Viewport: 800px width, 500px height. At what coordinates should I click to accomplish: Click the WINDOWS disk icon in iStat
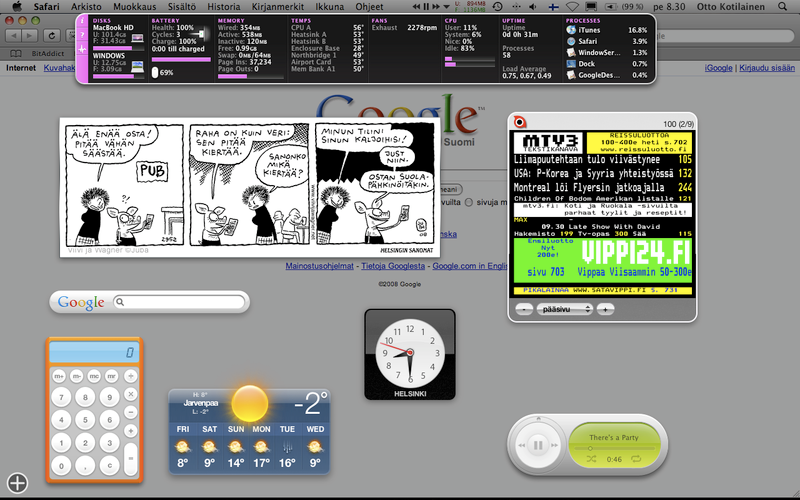click(137, 66)
